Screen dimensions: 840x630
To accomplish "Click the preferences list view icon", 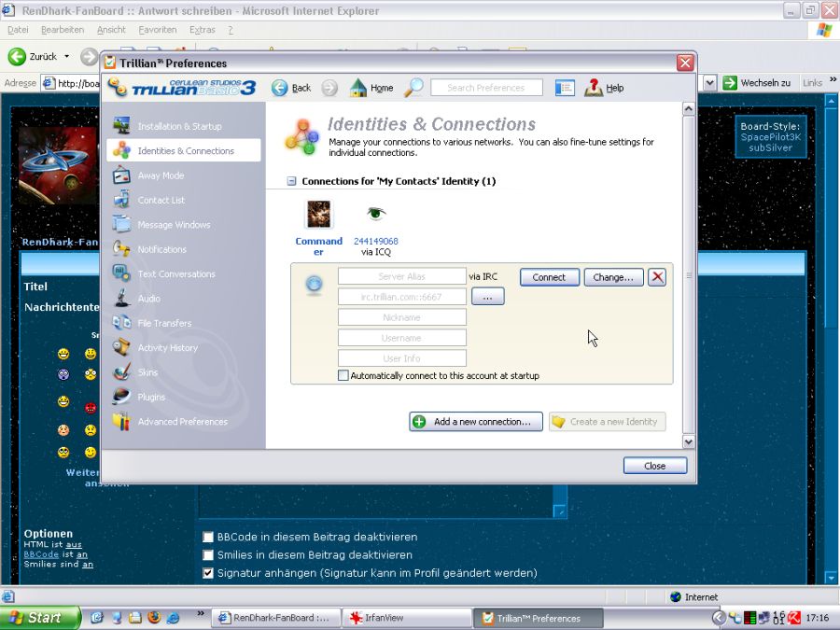I will point(565,88).
